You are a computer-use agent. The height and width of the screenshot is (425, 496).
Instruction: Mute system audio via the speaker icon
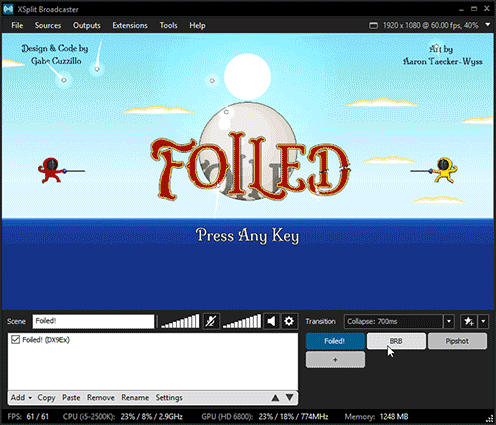pyautogui.click(x=271, y=321)
